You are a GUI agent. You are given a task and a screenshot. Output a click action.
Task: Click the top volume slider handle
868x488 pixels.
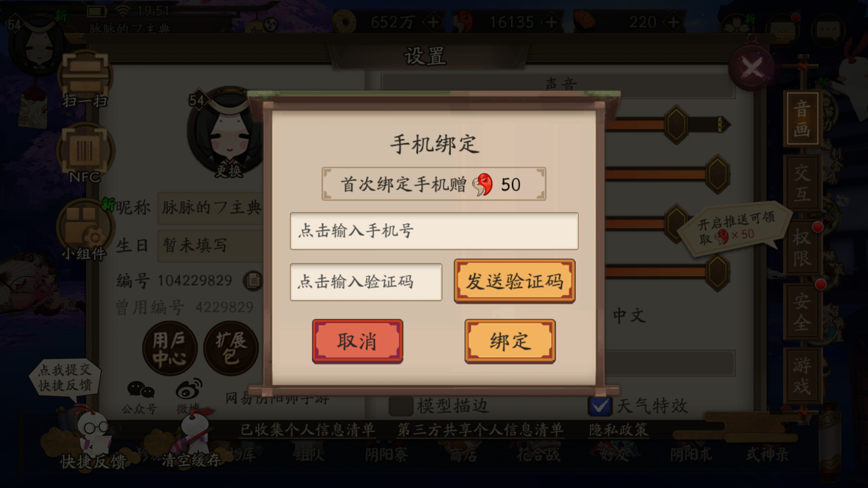[x=676, y=125]
